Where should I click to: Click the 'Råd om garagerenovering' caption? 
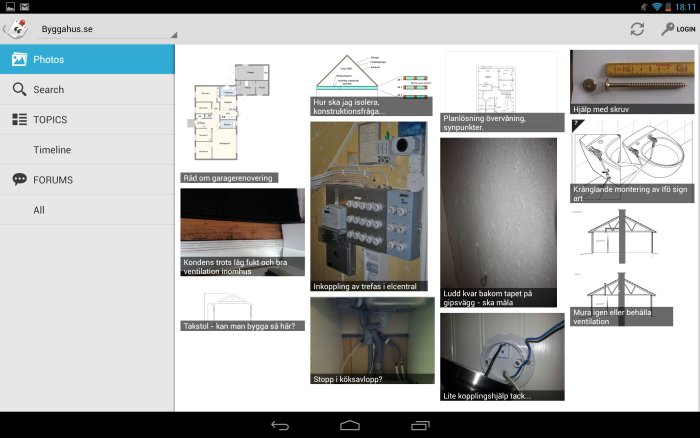click(229, 178)
